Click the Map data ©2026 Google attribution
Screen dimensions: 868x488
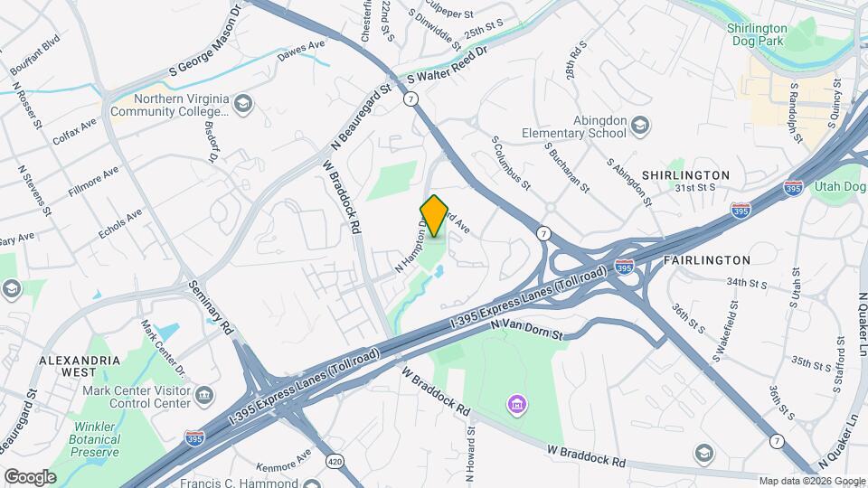pos(812,482)
